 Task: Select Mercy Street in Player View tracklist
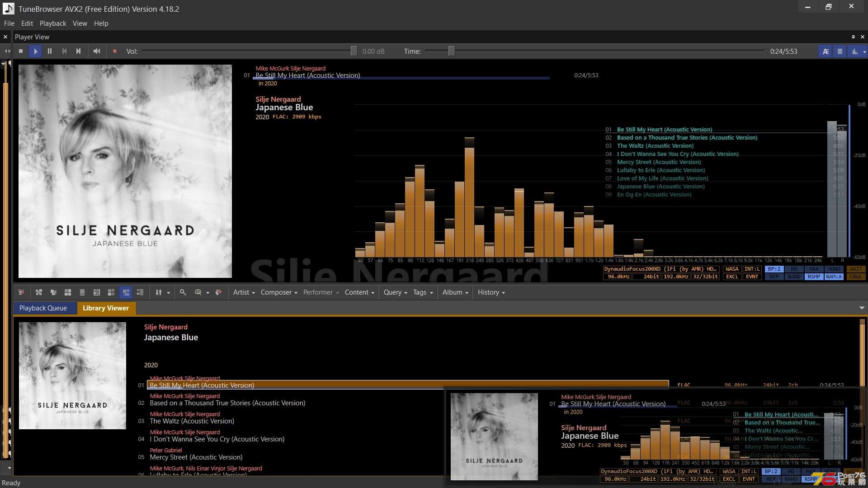[659, 162]
